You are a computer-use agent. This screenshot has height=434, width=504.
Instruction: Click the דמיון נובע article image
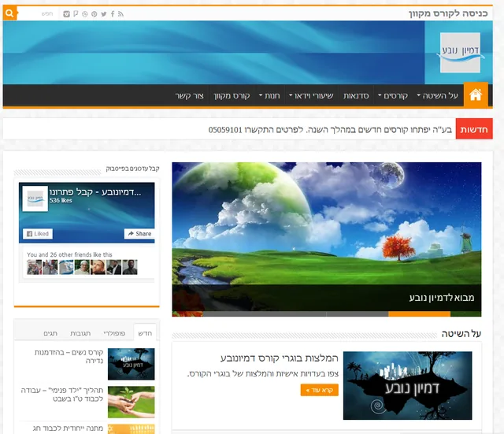tap(408, 385)
